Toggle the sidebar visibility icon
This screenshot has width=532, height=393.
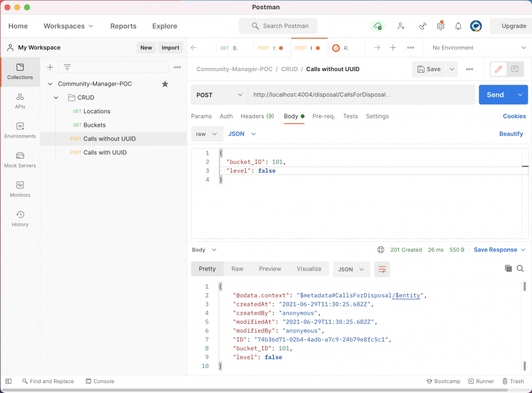click(8, 381)
